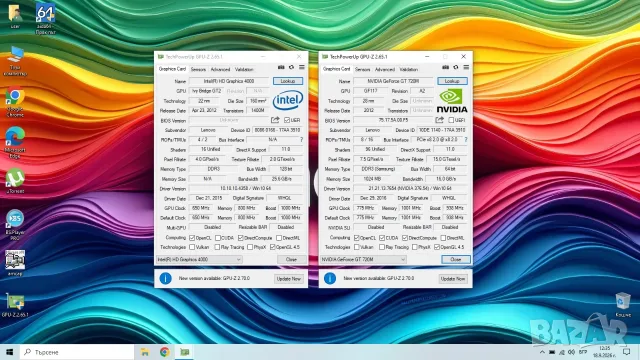Viewport: 640px width, 360px height.
Task: Click taskbar search box
Action: coord(78,352)
